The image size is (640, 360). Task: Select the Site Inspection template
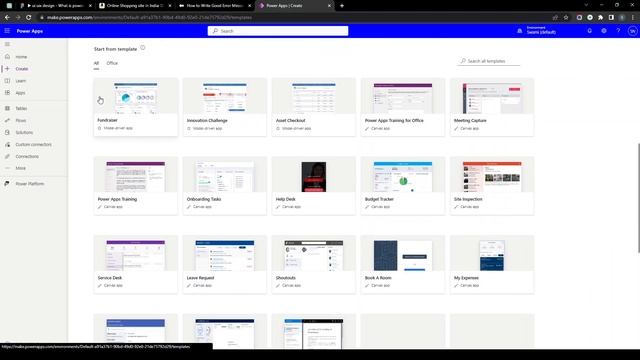[492, 186]
